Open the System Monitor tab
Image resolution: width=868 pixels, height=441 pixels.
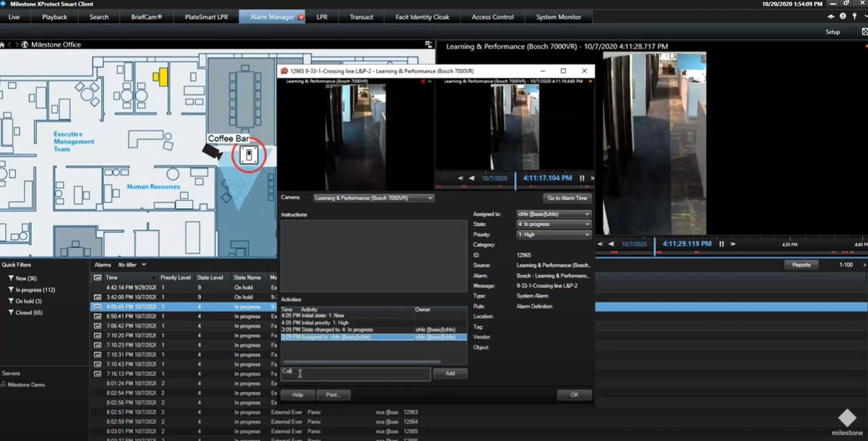(558, 17)
